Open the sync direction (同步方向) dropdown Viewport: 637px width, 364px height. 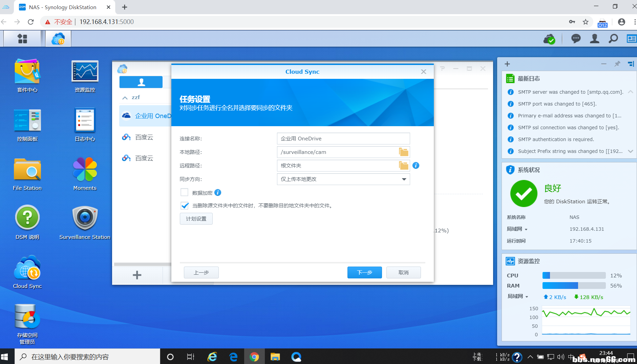pos(343,179)
